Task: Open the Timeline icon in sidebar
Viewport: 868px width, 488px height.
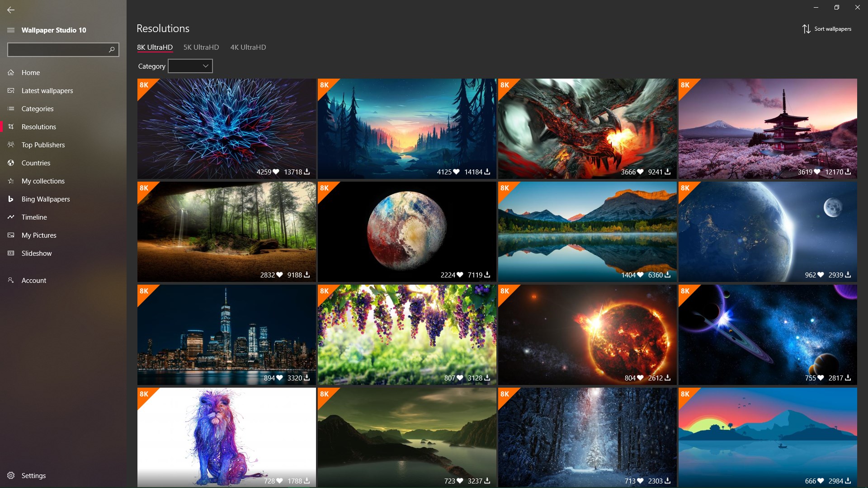Action: (11, 217)
